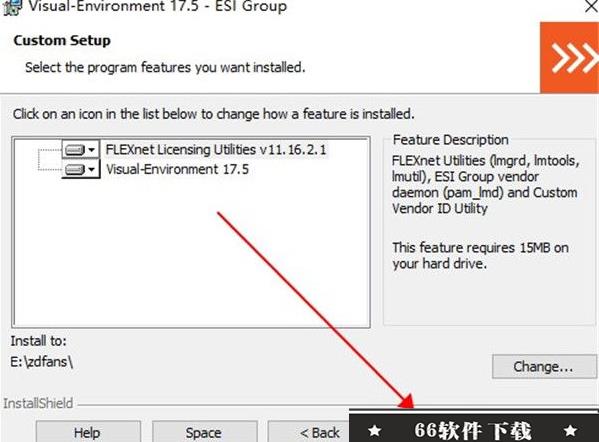Image resolution: width=599 pixels, height=442 pixels.
Task: Click the empty area of the feature list
Action: pyautogui.click(x=191, y=252)
